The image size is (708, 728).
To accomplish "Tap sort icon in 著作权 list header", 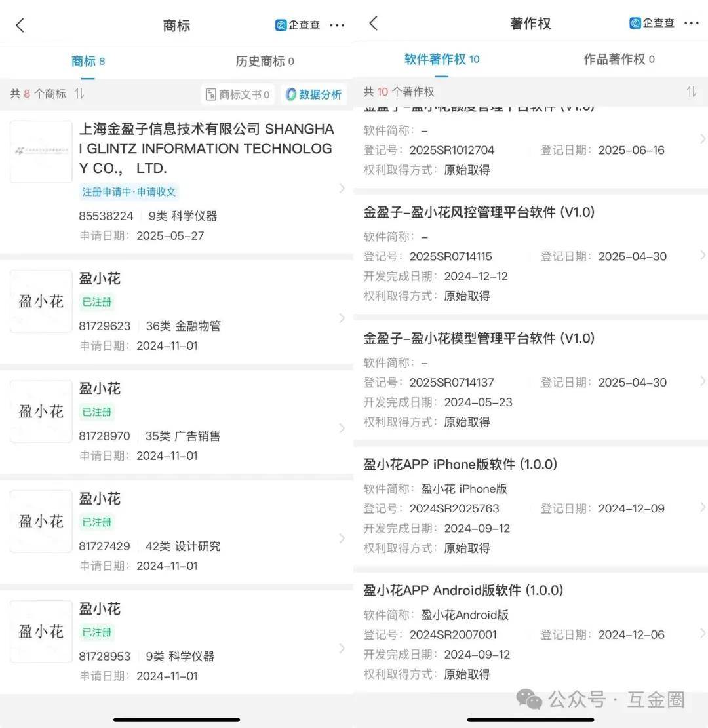I will point(691,92).
